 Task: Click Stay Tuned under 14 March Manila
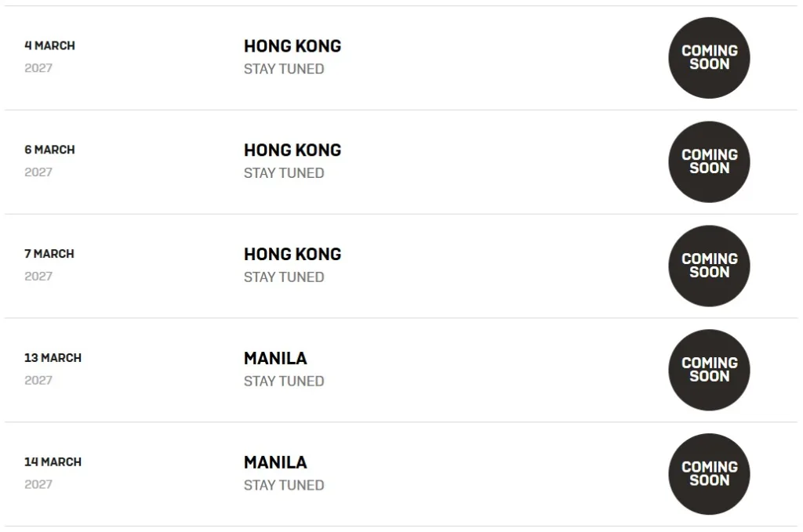(284, 486)
